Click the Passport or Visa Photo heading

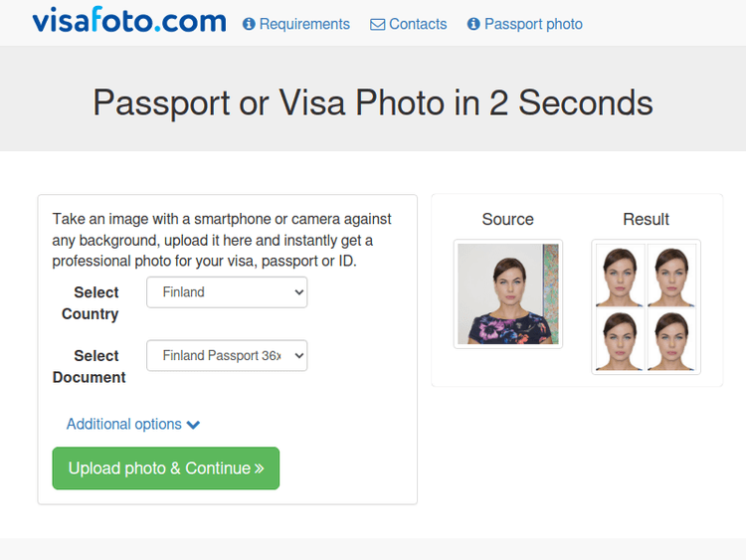pyautogui.click(x=373, y=102)
